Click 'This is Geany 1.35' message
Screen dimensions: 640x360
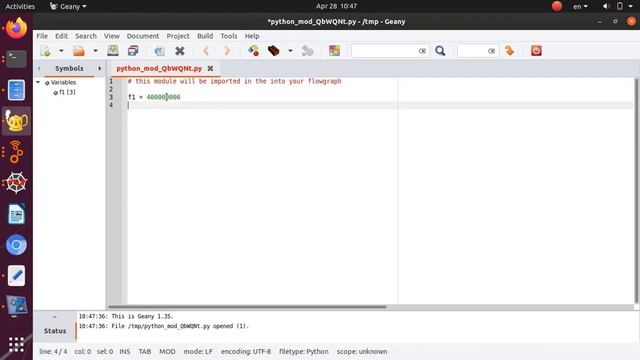coord(126,316)
